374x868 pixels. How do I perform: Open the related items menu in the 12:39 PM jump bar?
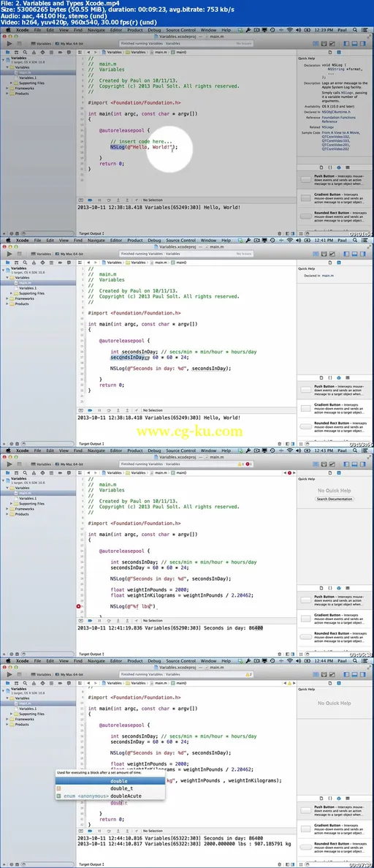point(81,53)
